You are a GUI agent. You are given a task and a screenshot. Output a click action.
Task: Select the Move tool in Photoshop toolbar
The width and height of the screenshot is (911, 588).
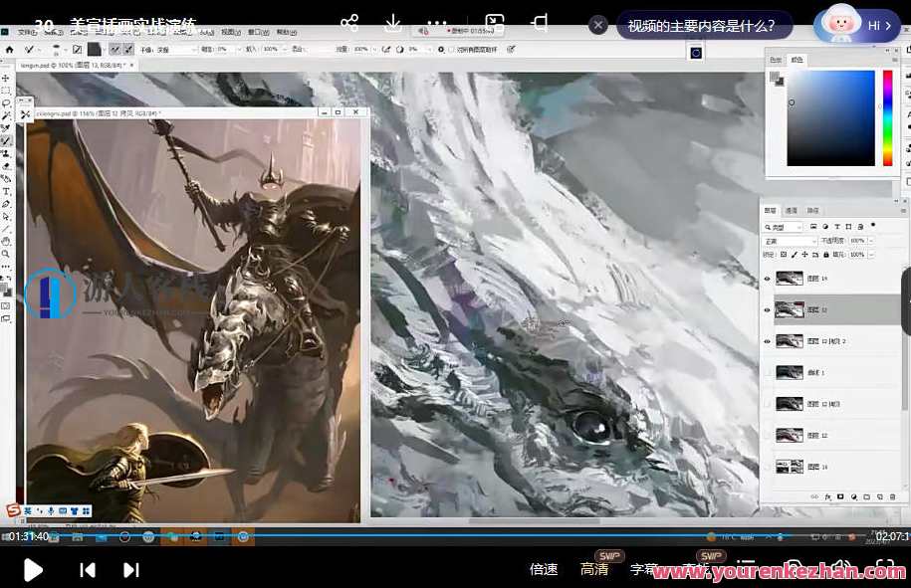click(x=6, y=78)
